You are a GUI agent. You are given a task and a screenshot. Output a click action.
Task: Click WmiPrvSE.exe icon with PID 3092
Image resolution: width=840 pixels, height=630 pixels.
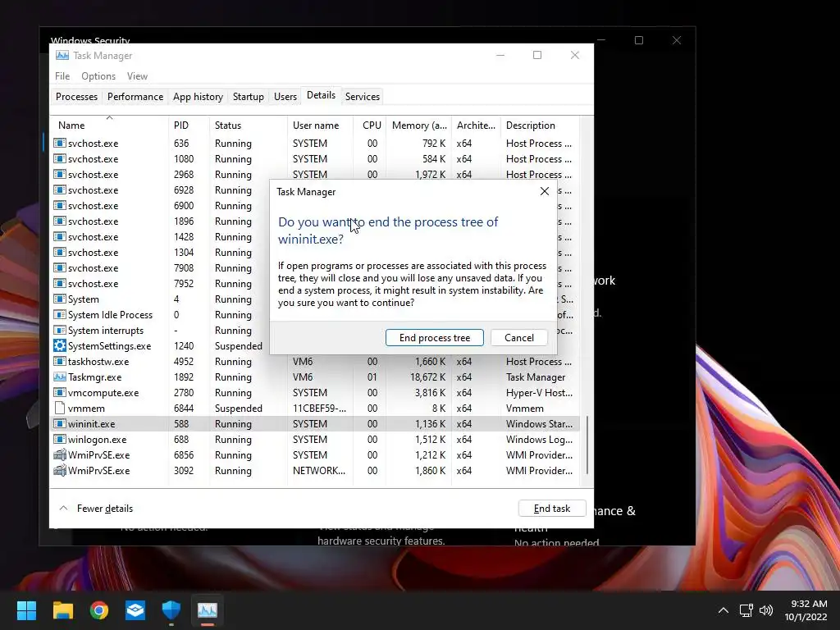point(59,470)
